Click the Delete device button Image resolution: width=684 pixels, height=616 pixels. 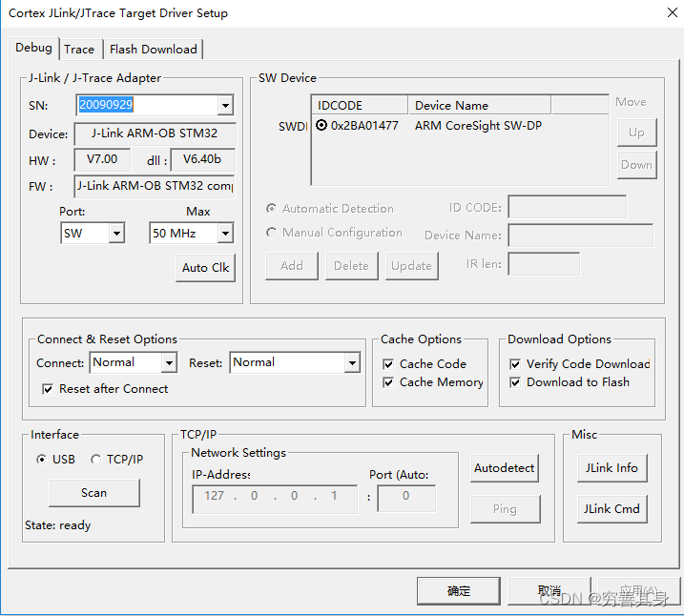352,266
